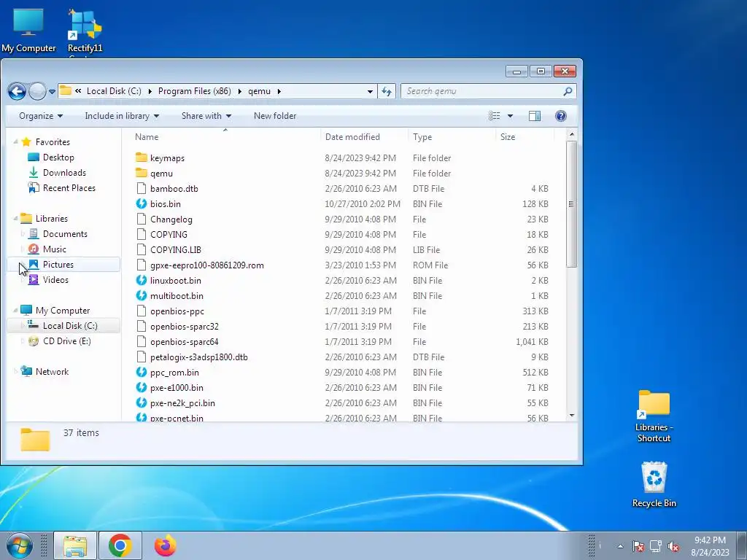Image resolution: width=747 pixels, height=560 pixels.
Task: Expand the Network tree arrow
Action: click(16, 371)
